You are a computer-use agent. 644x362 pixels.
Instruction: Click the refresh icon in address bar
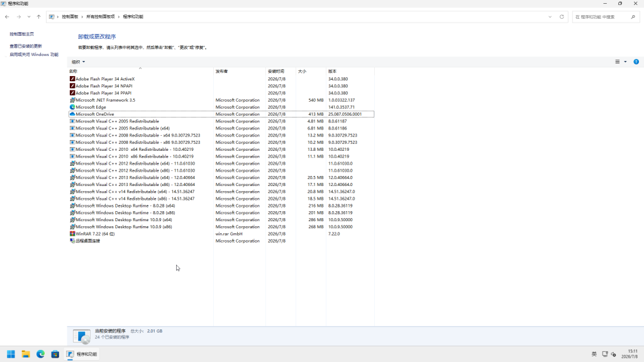pyautogui.click(x=562, y=17)
